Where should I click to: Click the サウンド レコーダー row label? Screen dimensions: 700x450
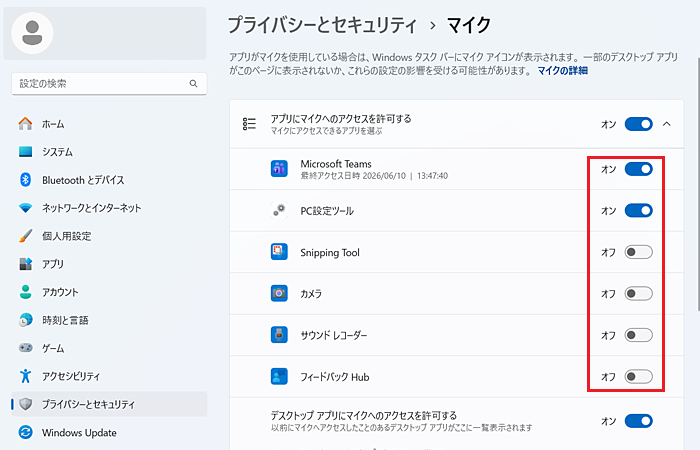pyautogui.click(x=333, y=335)
